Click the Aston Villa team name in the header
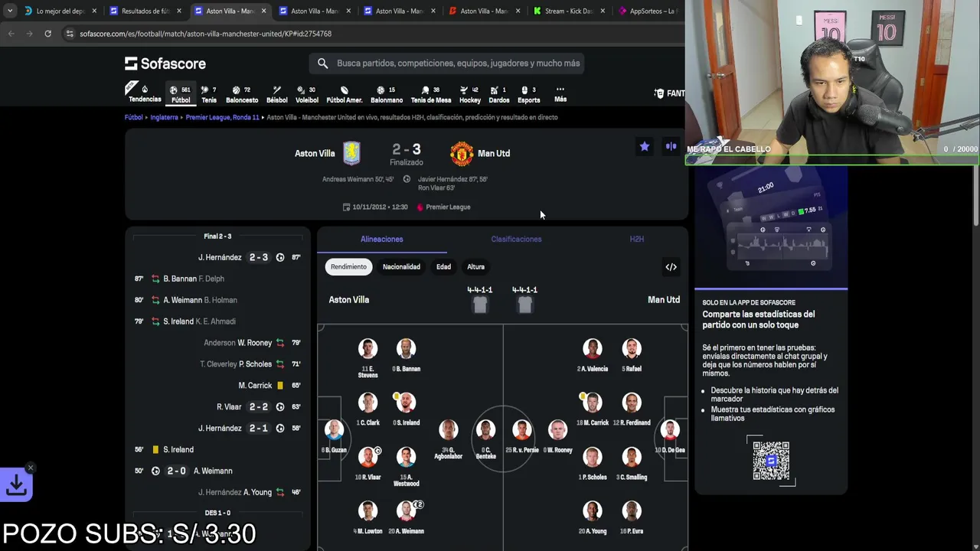 point(315,153)
